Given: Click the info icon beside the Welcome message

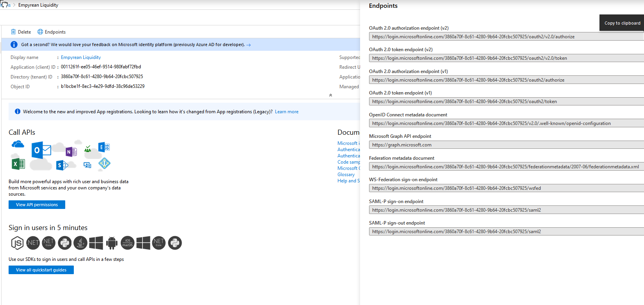Looking at the screenshot, I should (18, 112).
